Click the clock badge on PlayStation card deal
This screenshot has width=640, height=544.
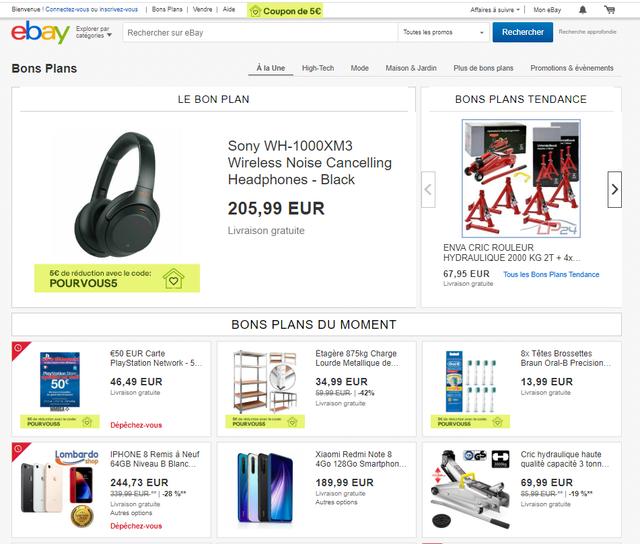18,348
